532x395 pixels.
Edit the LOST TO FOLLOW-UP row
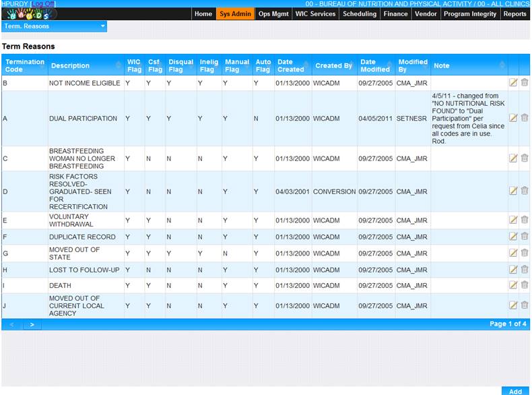tap(513, 270)
